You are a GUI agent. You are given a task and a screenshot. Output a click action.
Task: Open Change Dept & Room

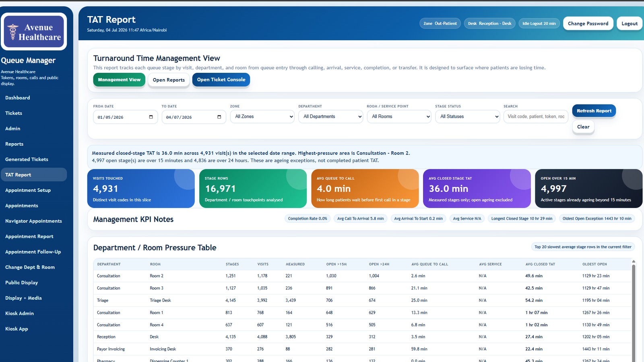tap(34, 267)
